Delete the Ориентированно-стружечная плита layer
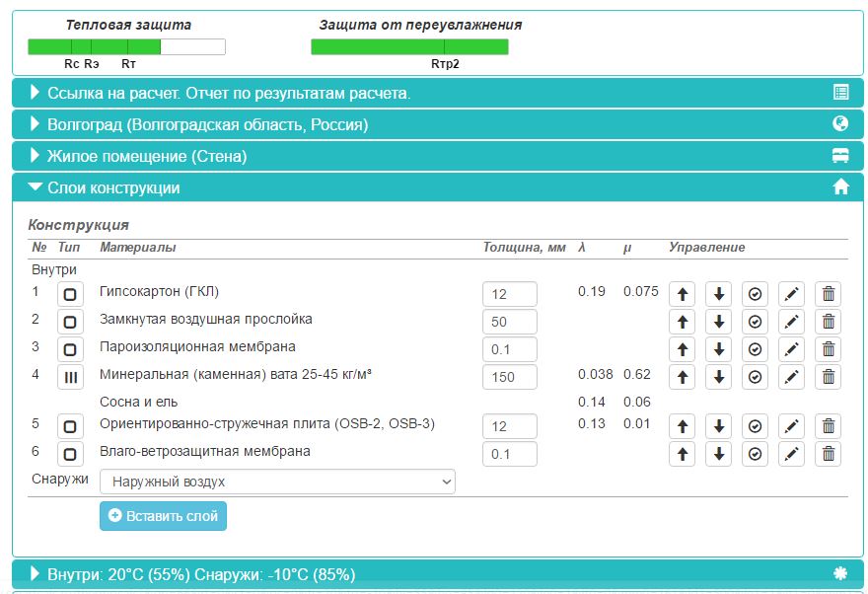Viewport: 868px width, 594px height. 829,426
